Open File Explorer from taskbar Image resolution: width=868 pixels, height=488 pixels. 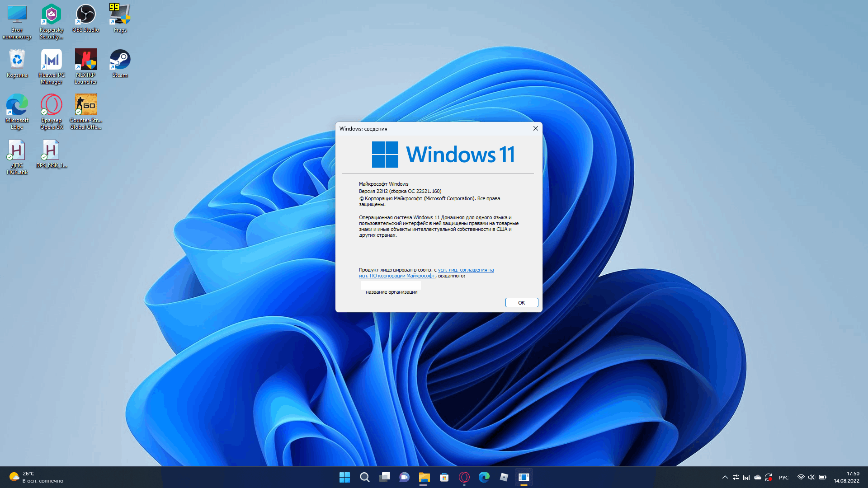pos(424,477)
